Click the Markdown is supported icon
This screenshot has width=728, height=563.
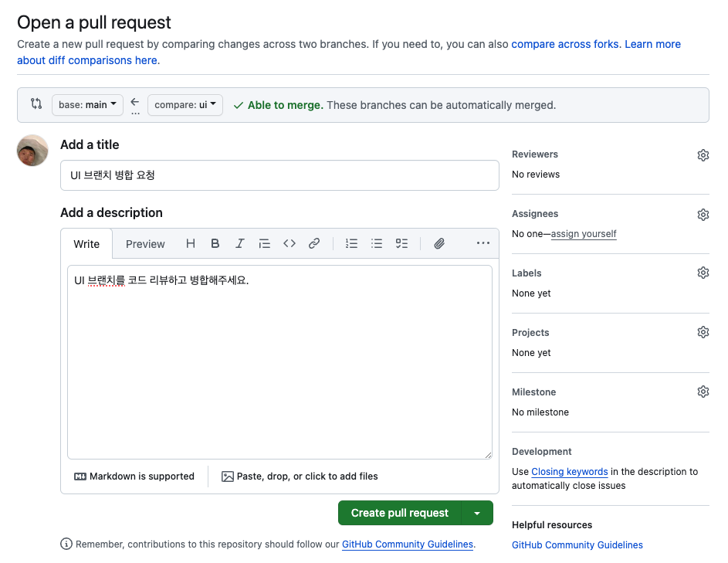(x=80, y=477)
